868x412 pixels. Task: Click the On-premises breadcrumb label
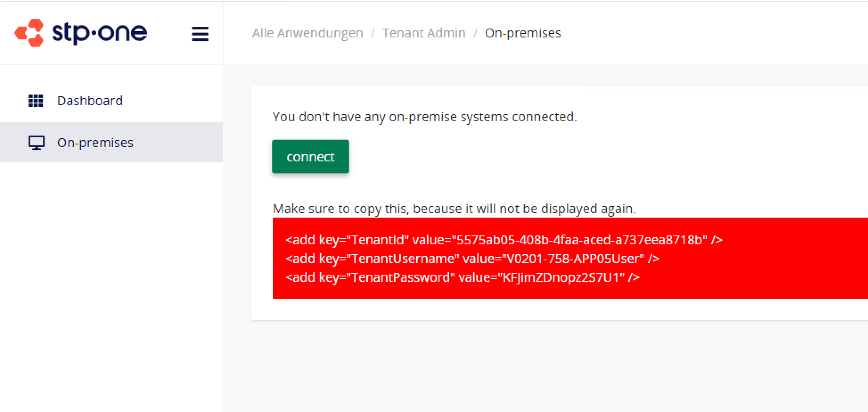point(523,33)
